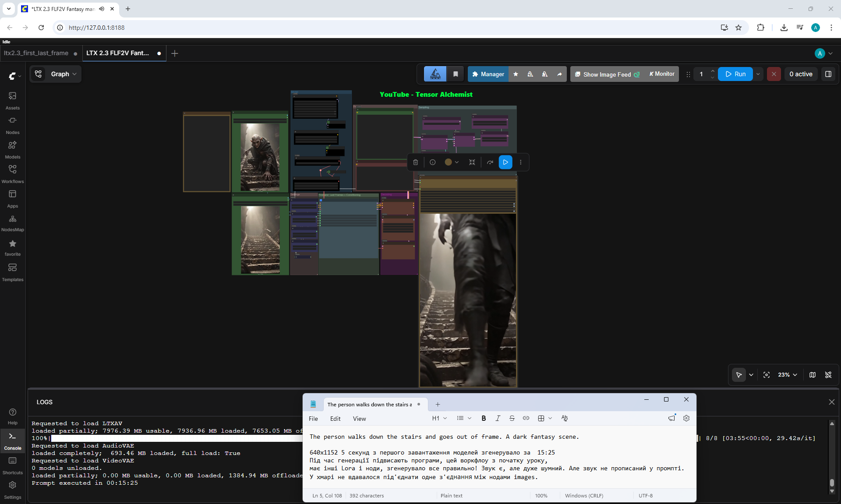Open the NodesMap panel
The width and height of the screenshot is (841, 504).
tap(12, 223)
